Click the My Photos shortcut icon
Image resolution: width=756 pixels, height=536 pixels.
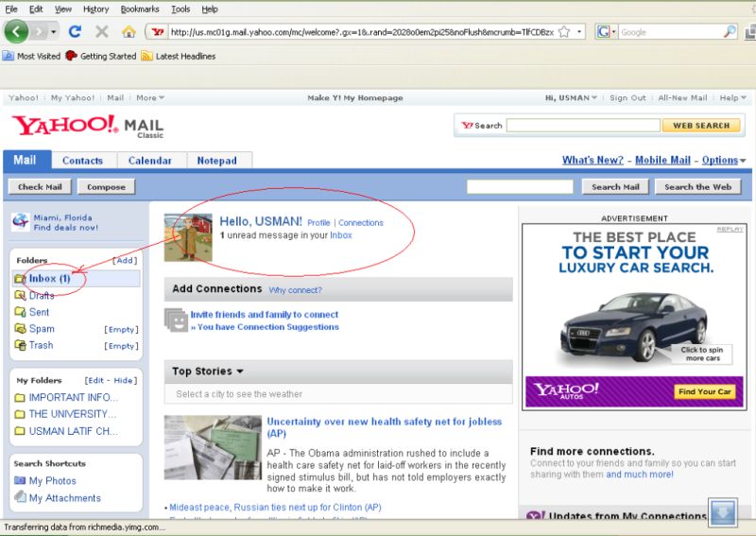20,481
